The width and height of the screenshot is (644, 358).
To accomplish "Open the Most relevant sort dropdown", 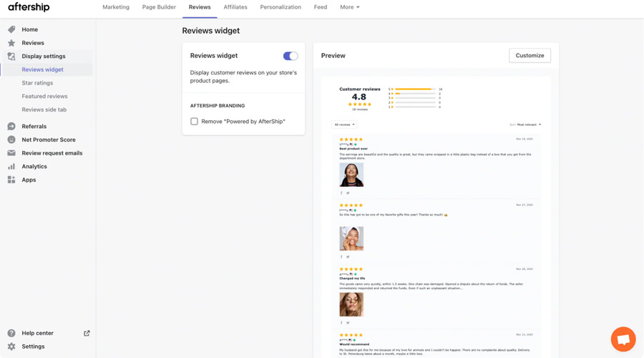I will pos(529,125).
